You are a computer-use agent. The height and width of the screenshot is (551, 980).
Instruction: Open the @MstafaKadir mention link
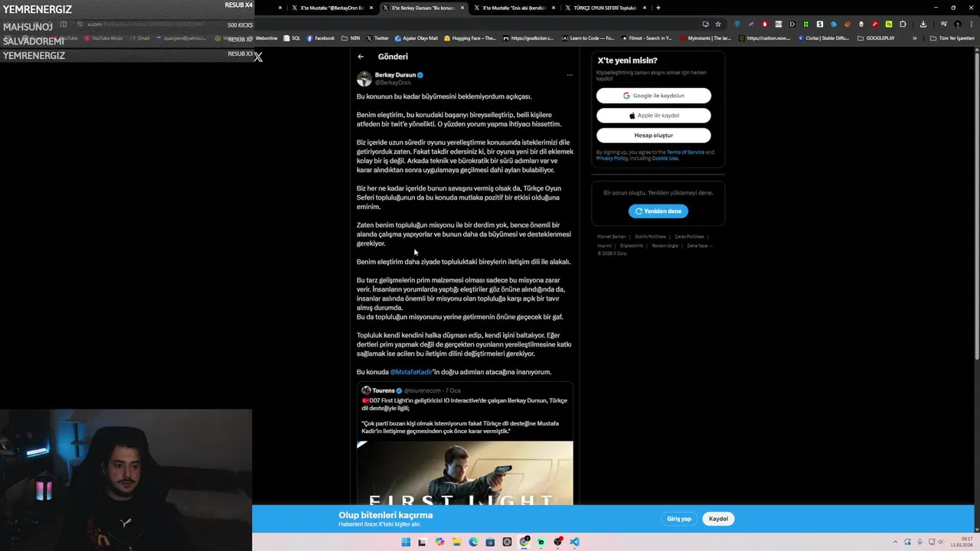[411, 372]
